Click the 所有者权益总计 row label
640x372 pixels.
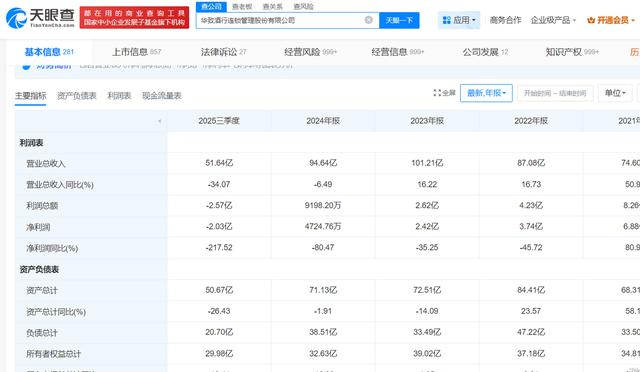pos(54,354)
